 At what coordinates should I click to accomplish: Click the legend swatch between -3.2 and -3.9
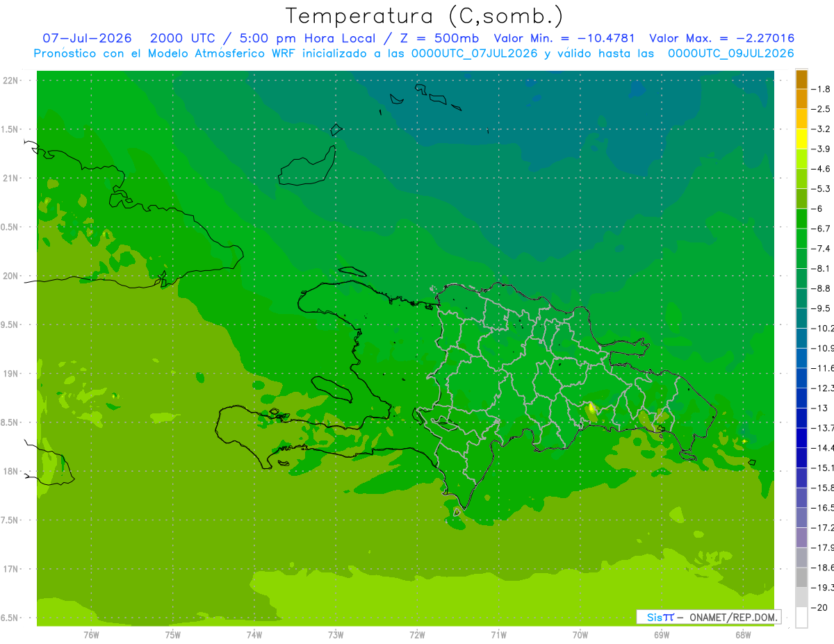coord(801,140)
